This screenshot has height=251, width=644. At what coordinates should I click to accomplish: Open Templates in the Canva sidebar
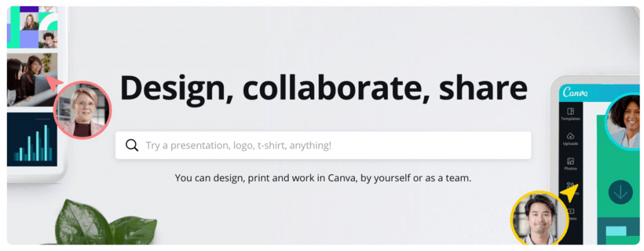coord(570,114)
